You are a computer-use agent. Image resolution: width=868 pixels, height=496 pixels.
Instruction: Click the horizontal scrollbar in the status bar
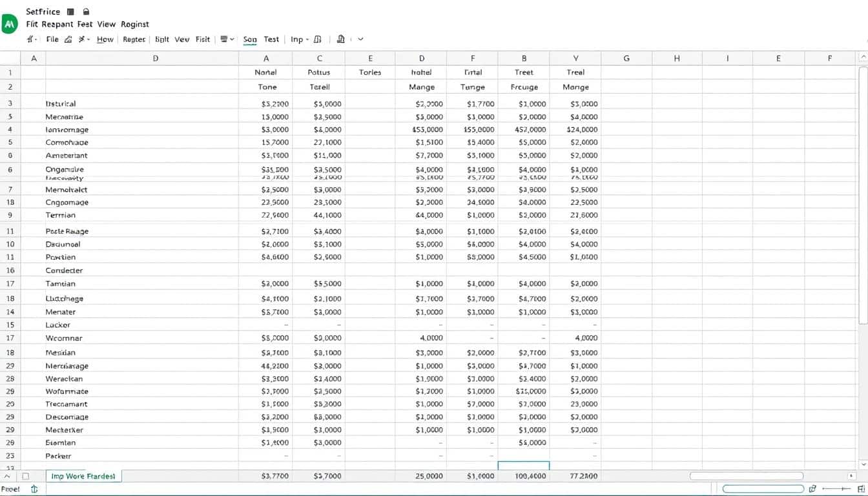pos(763,489)
